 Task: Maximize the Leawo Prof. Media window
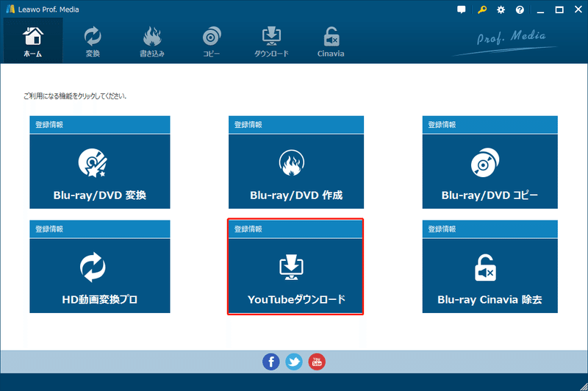coord(559,10)
